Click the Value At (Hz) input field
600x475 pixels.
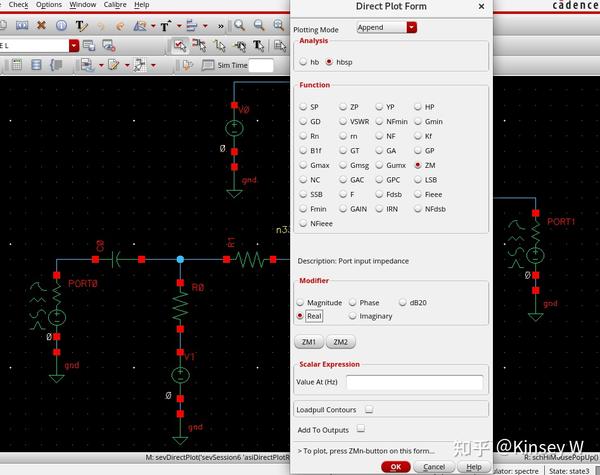(414, 382)
